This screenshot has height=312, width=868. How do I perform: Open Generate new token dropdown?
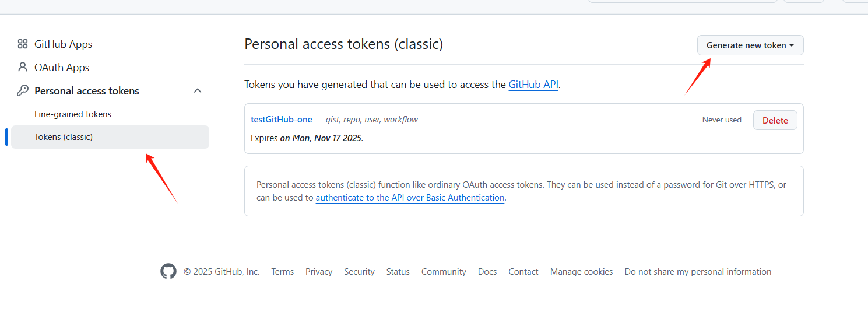coord(750,45)
